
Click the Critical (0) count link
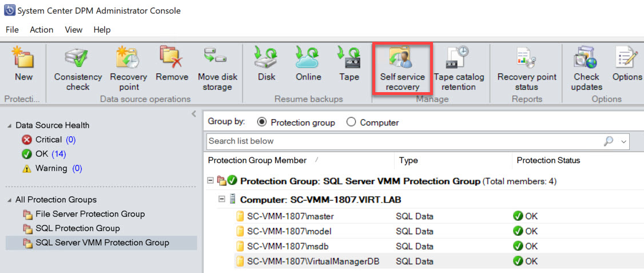(71, 140)
